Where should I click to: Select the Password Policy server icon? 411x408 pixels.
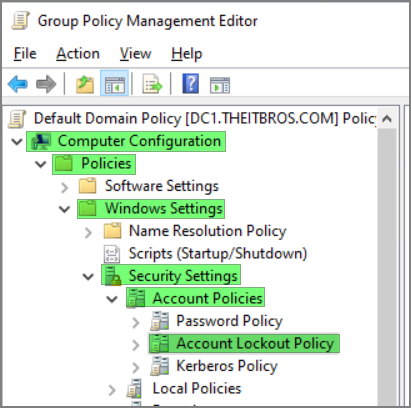[x=159, y=321]
